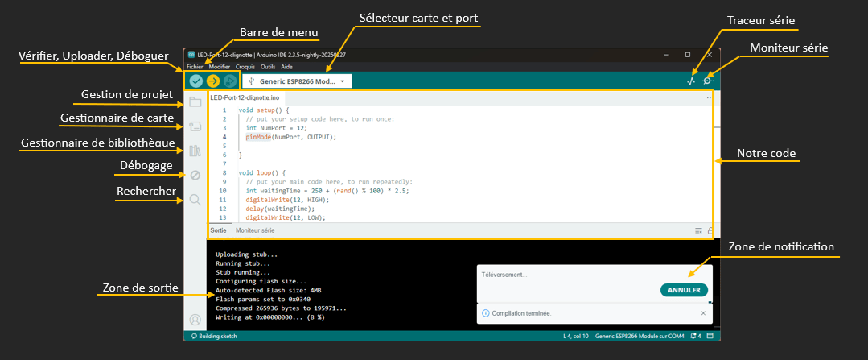
Task: Click L 4, col 10 in status bar
Action: tap(576, 336)
